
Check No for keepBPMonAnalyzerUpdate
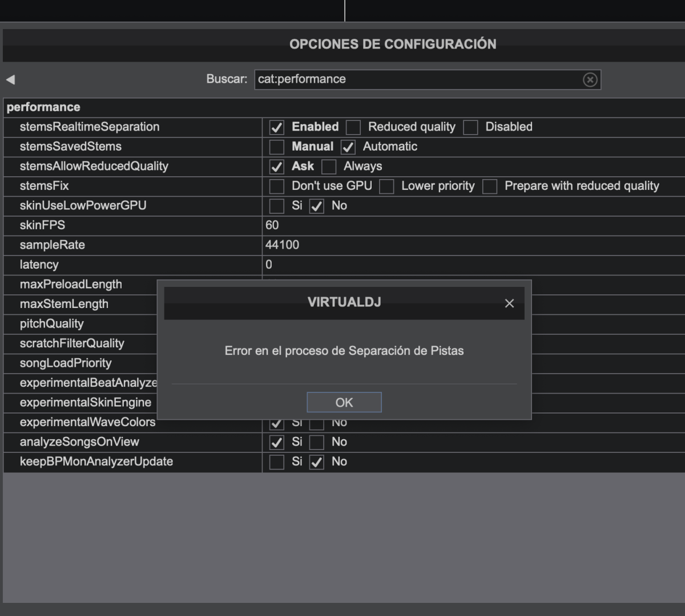(x=317, y=462)
